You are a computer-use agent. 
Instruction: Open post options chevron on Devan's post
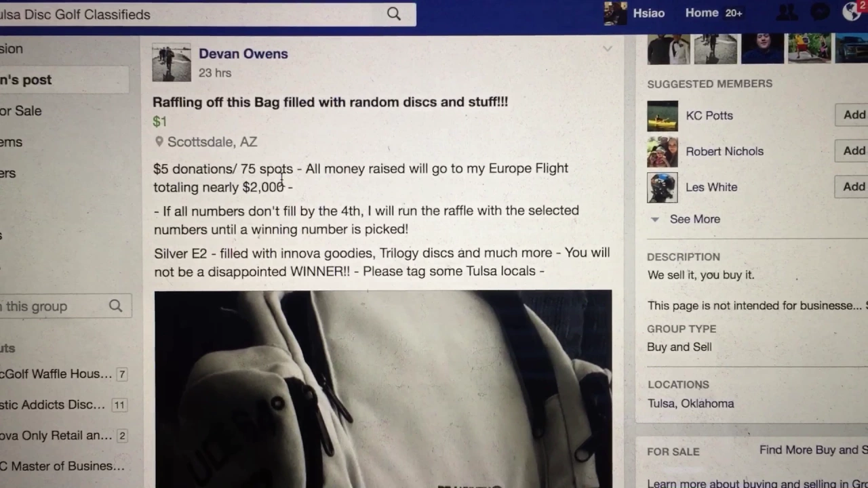click(x=607, y=49)
